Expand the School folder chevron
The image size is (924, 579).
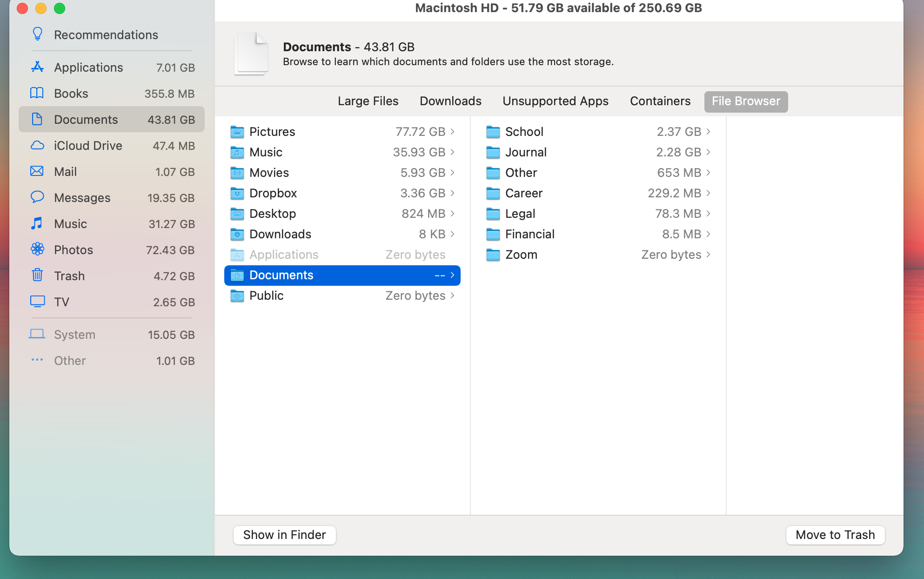708,132
